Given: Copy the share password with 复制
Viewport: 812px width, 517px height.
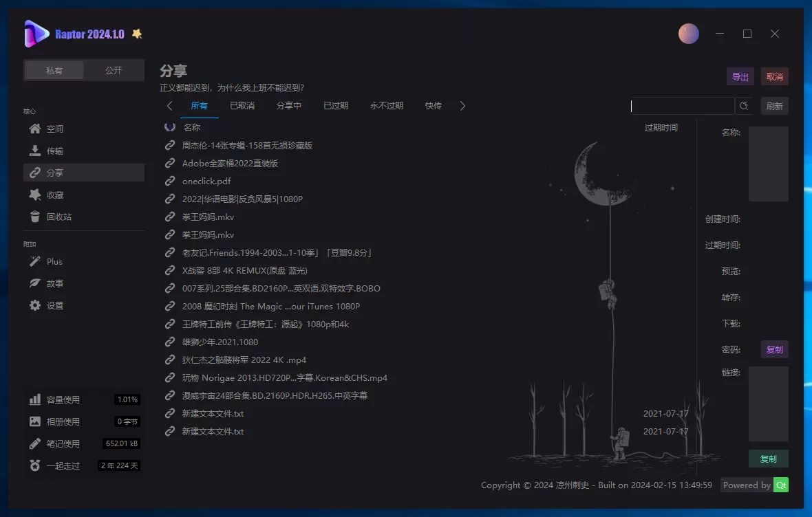Looking at the screenshot, I should tap(774, 349).
